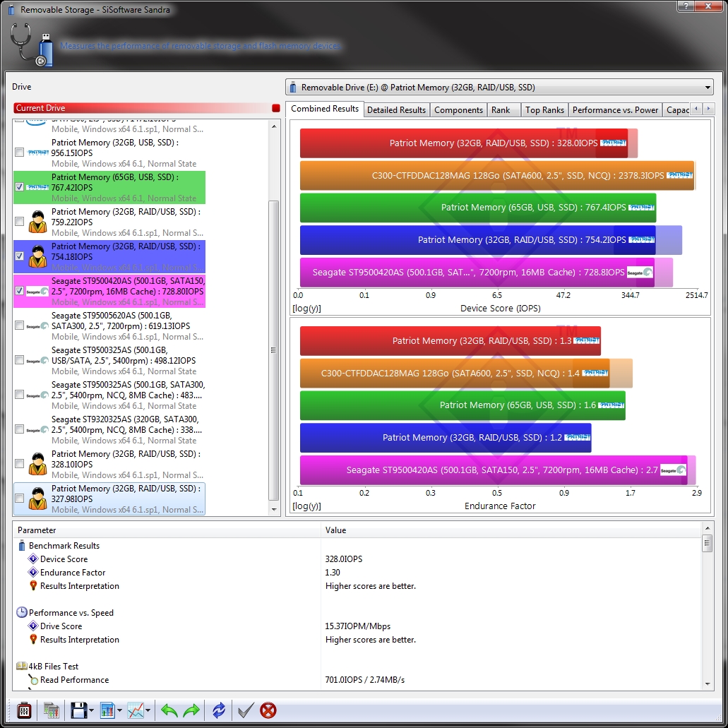Click the Parameter column header
The image size is (728, 728).
[167, 530]
